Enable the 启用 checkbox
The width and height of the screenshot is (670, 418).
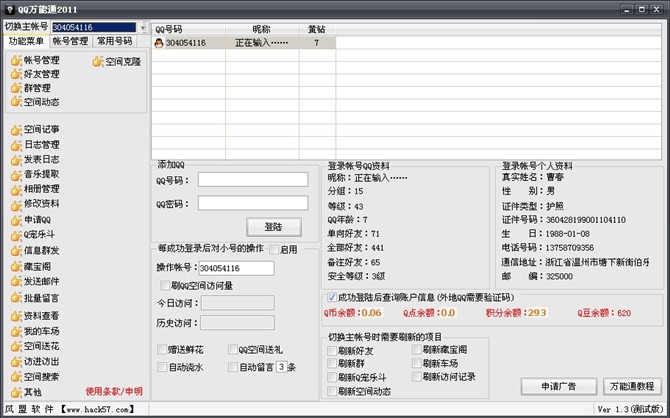[274, 250]
